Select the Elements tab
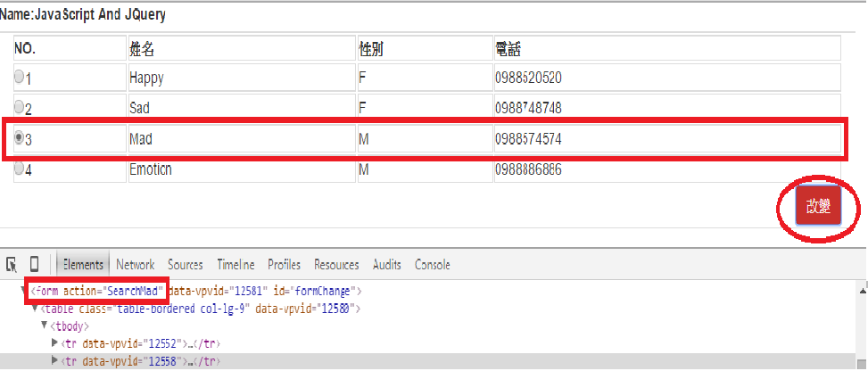Screen dimensions: 868x371 pyautogui.click(x=83, y=265)
